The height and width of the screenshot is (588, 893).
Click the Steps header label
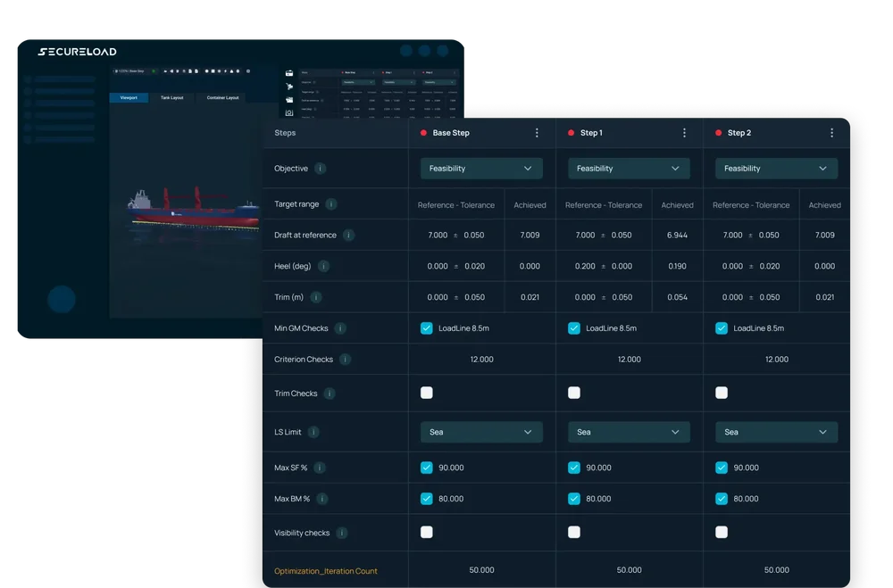tap(285, 133)
